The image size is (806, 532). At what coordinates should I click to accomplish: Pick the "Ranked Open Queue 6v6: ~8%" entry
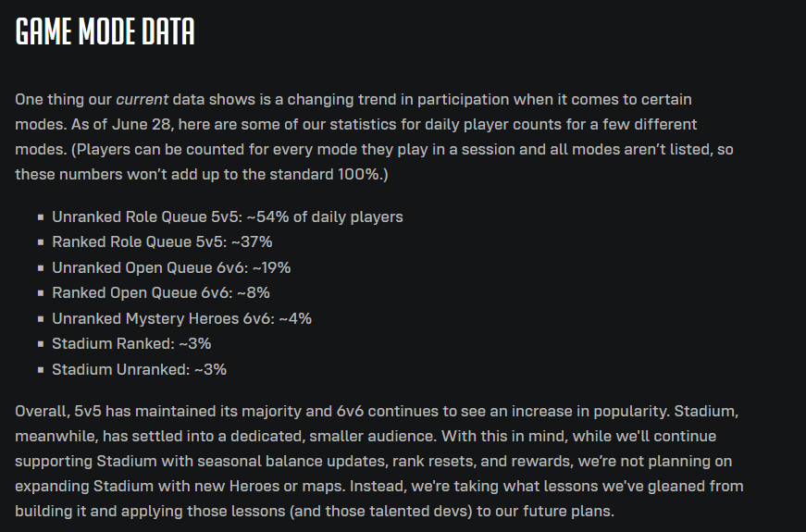coord(161,293)
